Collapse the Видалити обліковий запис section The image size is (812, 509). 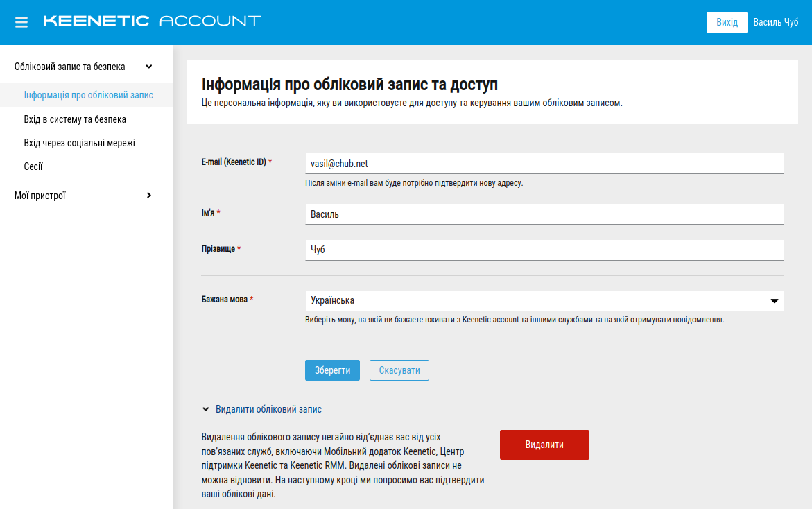point(206,409)
